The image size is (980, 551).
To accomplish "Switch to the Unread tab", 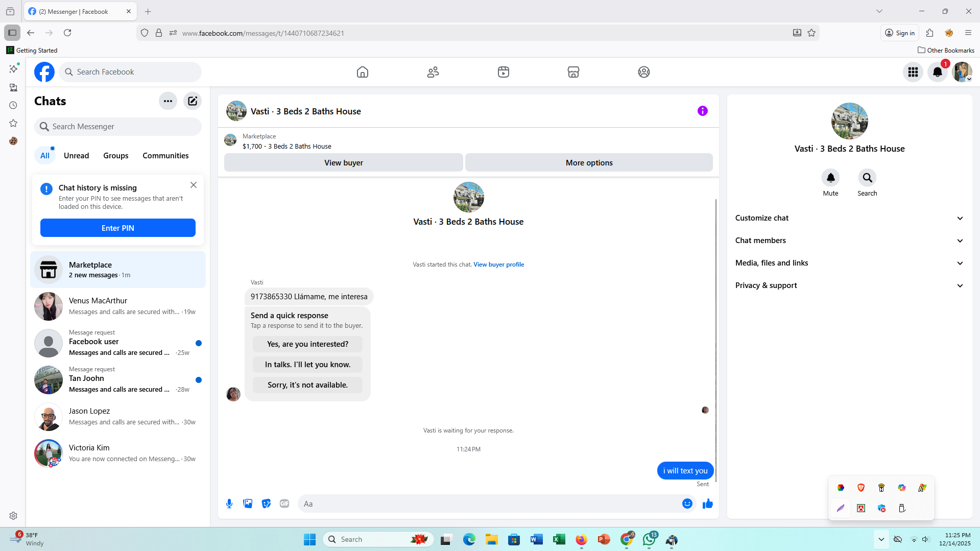I will click(76, 156).
